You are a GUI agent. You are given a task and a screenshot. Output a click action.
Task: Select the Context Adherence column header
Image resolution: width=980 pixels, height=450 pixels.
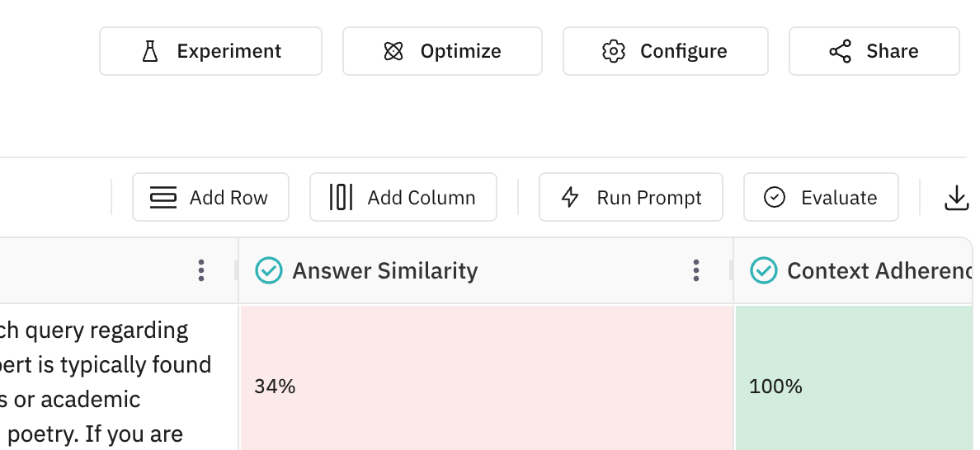(x=879, y=270)
